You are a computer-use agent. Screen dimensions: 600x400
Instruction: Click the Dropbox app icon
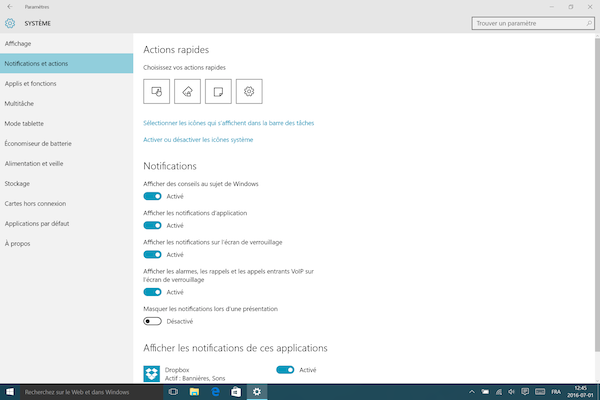[x=152, y=374]
